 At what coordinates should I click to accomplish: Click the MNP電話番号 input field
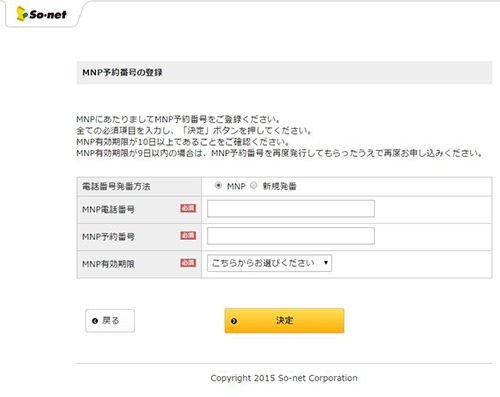pyautogui.click(x=291, y=209)
